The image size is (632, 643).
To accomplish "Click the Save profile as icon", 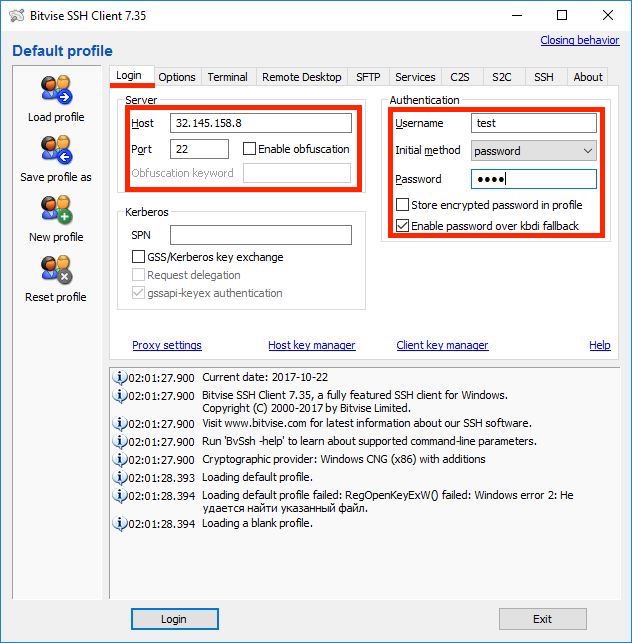I will 56,149.
